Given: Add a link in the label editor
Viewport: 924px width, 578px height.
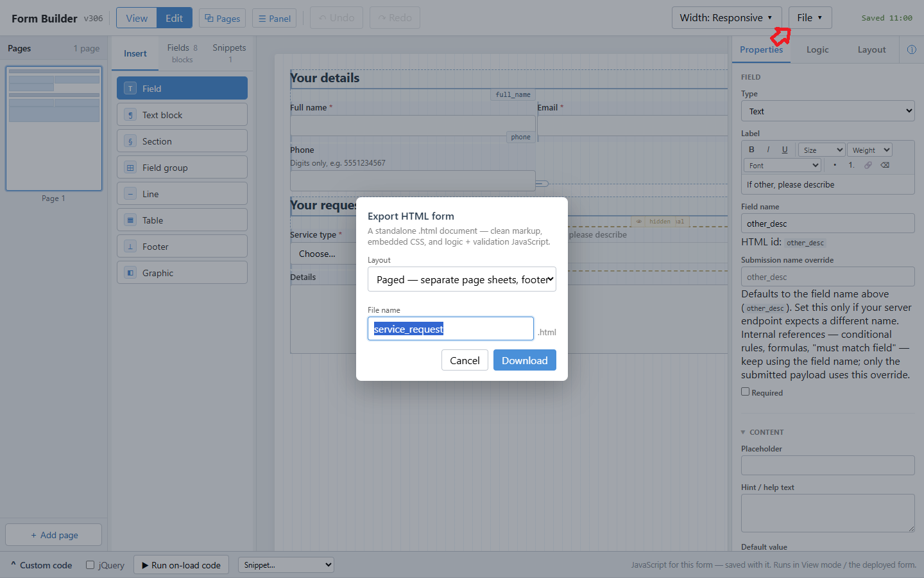Looking at the screenshot, I should click(x=868, y=165).
